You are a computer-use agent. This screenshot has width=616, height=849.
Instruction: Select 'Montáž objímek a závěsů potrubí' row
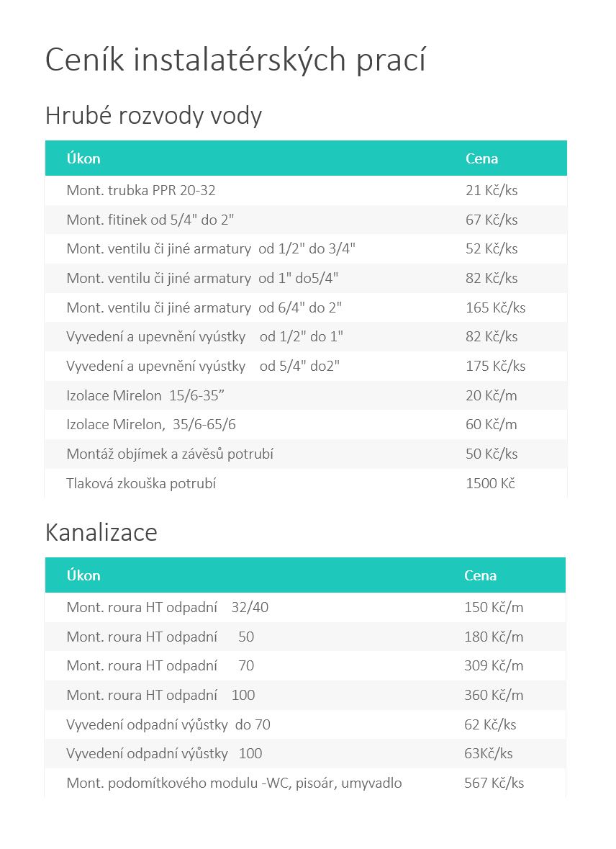(170, 454)
